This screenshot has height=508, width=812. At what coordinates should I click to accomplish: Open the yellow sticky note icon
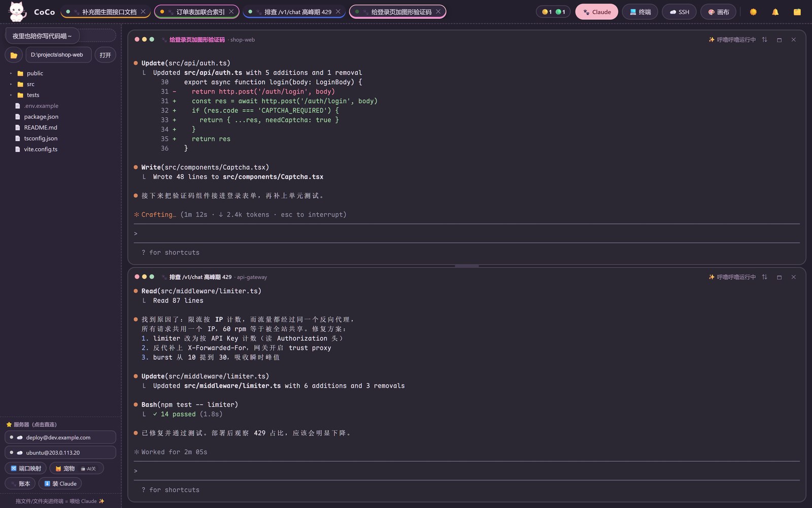[x=797, y=12]
